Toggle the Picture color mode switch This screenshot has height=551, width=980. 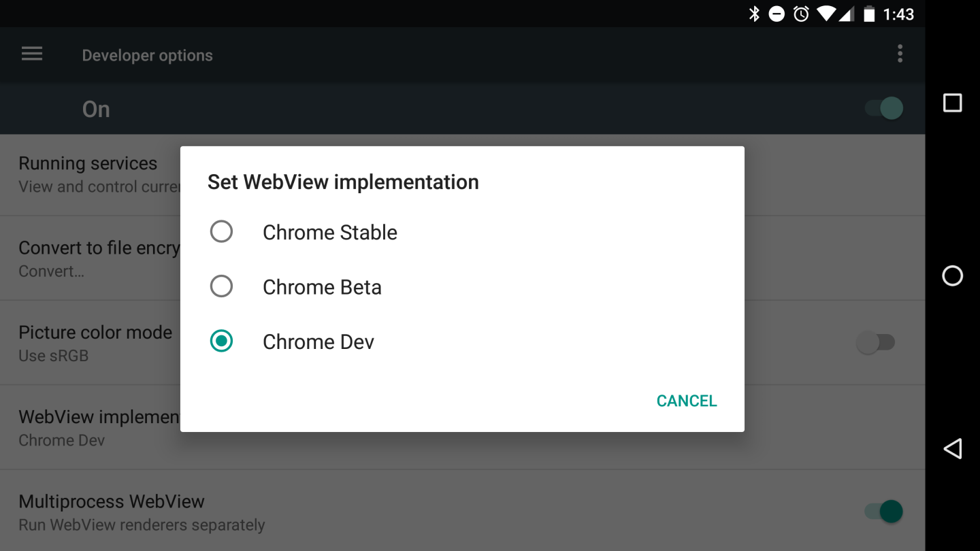coord(875,343)
